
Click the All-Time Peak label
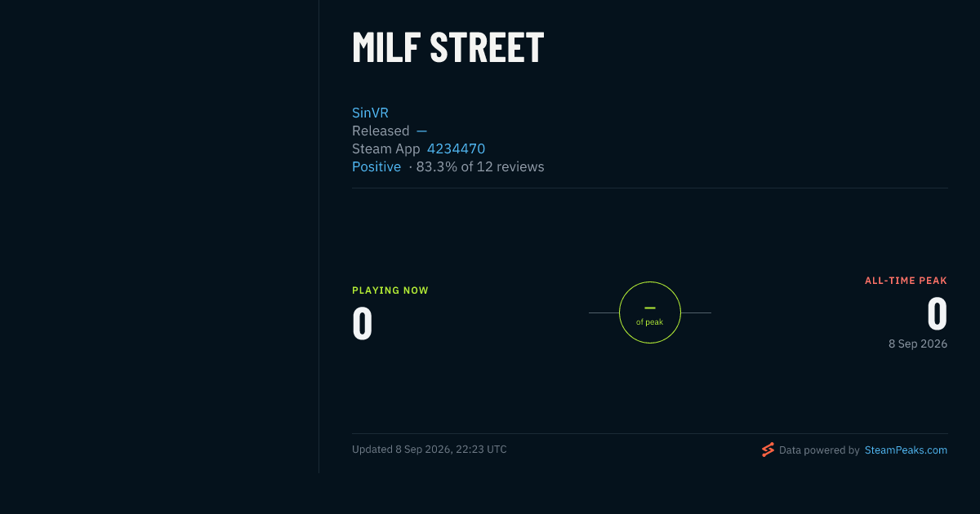pos(906,281)
